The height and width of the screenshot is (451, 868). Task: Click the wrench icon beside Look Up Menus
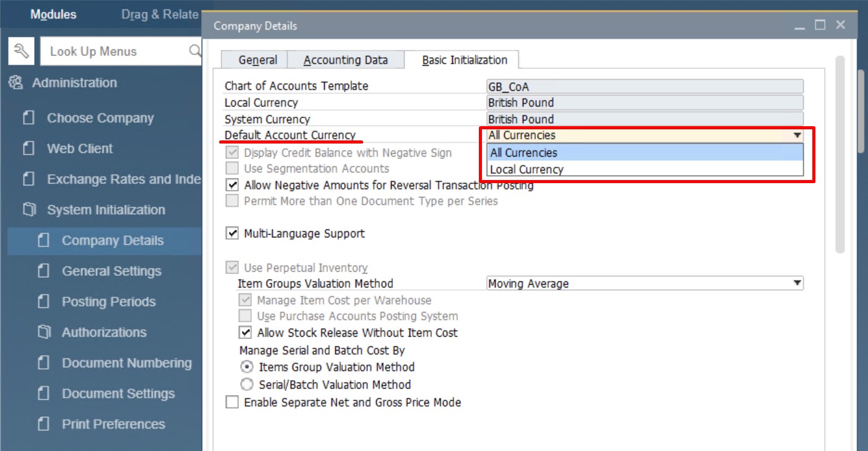pyautogui.click(x=21, y=51)
